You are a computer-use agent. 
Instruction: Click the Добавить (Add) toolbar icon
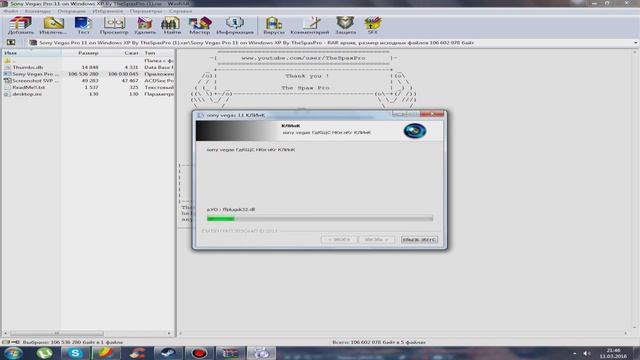click(x=20, y=25)
